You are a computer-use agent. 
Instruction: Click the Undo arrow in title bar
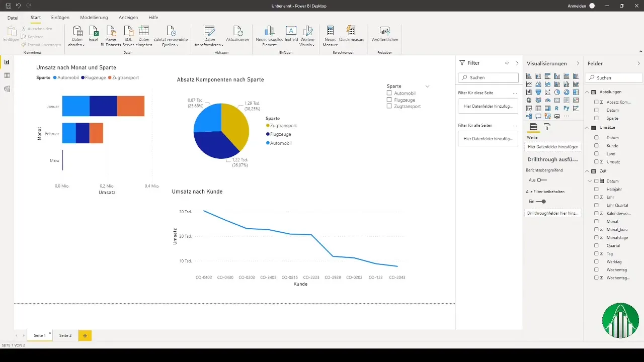(19, 6)
